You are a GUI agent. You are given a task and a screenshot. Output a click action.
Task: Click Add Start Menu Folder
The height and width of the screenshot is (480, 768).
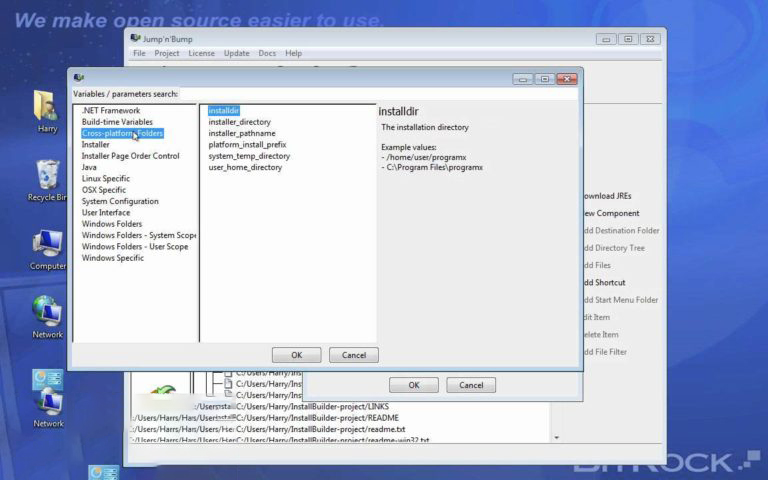click(x=621, y=300)
